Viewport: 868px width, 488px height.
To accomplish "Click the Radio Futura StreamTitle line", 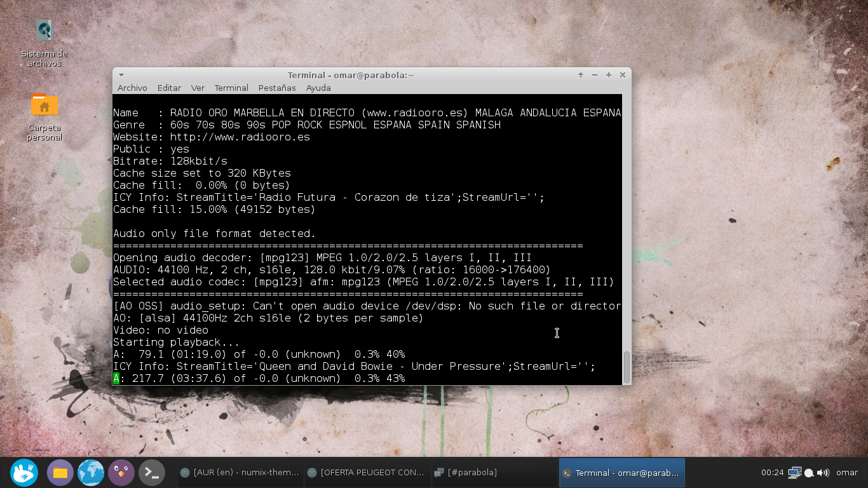I will [329, 197].
